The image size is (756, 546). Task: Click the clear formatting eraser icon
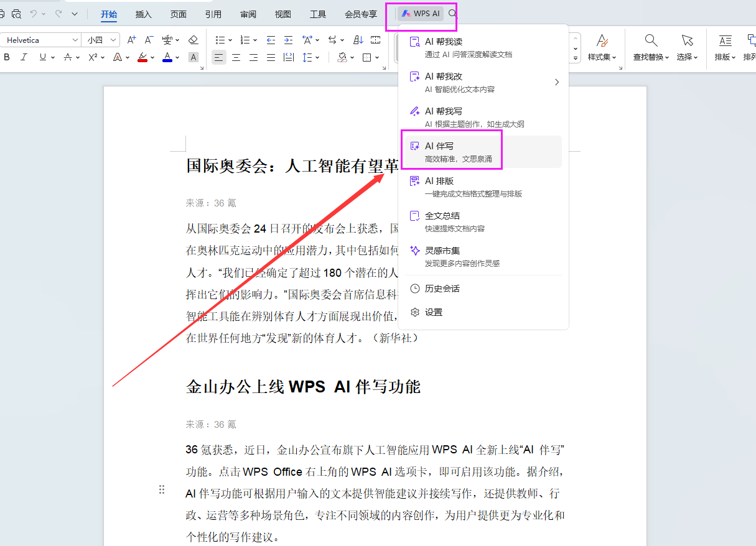coord(193,40)
